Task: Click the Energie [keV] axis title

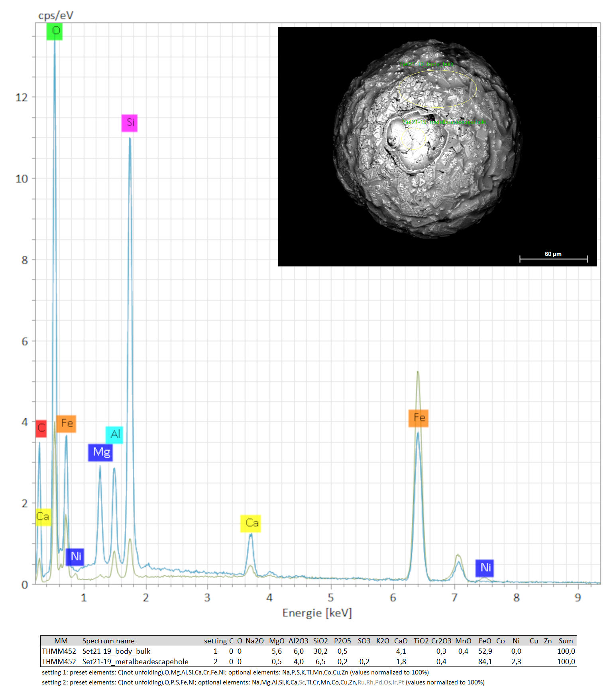Action: click(x=317, y=613)
